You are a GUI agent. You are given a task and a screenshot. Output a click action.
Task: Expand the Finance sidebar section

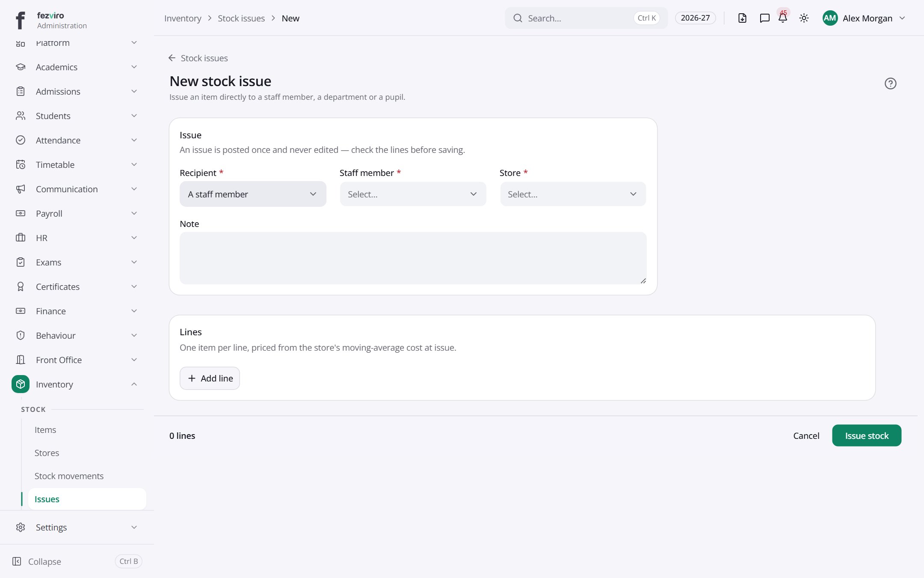coord(134,311)
